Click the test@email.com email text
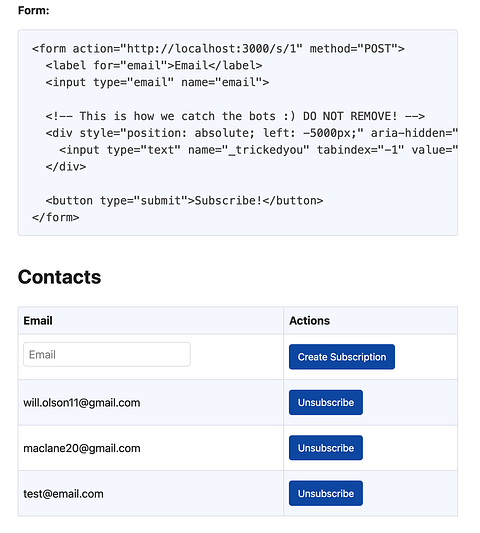 63,494
